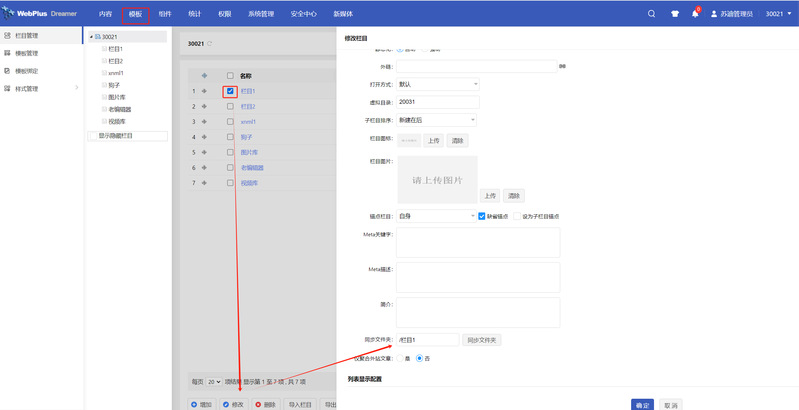The width and height of the screenshot is (799, 410).
Task: Open the 系统管理 top menu
Action: coord(263,15)
